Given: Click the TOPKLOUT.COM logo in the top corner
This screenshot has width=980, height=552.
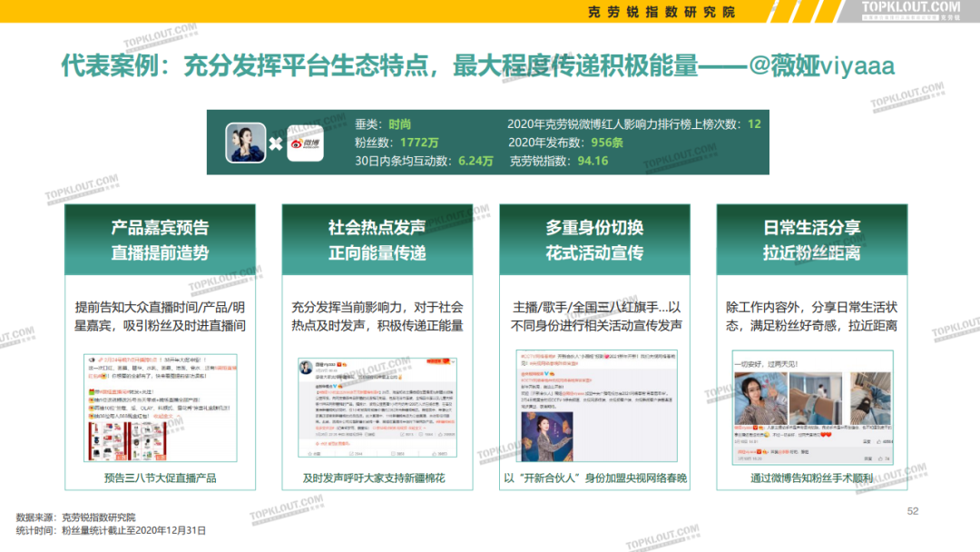Looking at the screenshot, I should (x=910, y=9).
